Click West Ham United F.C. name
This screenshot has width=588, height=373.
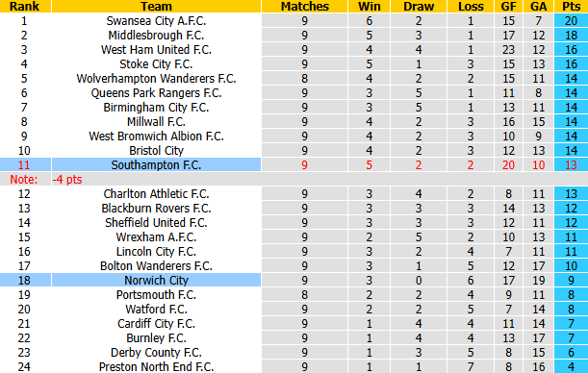click(x=156, y=49)
